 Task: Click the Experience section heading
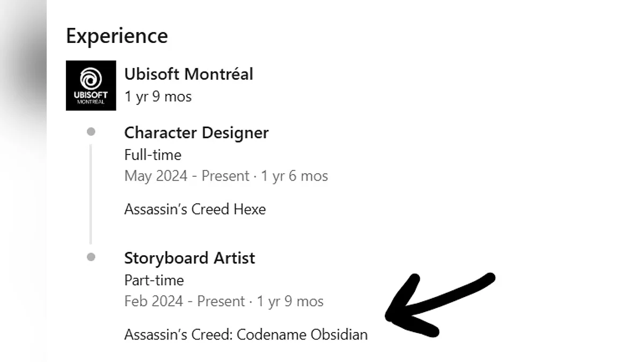(x=117, y=36)
